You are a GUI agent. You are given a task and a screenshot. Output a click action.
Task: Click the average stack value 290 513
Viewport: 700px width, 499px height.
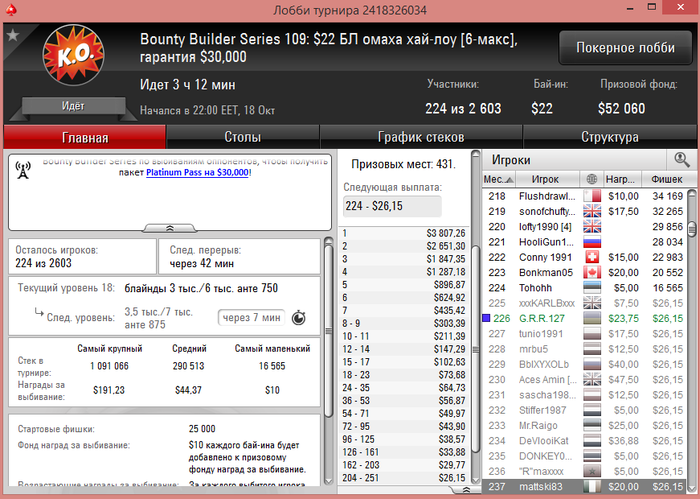click(x=188, y=366)
